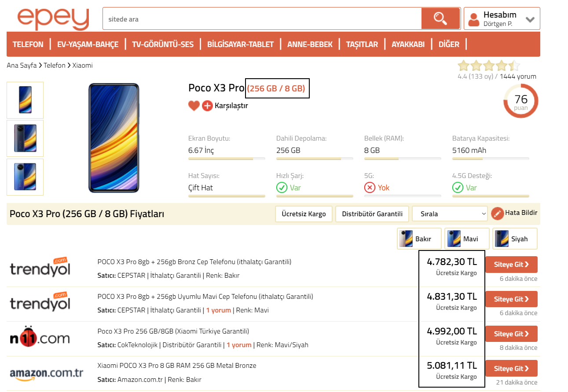
Task: Open the BİLGİSAYAR-TABLET menu
Action: (241, 44)
